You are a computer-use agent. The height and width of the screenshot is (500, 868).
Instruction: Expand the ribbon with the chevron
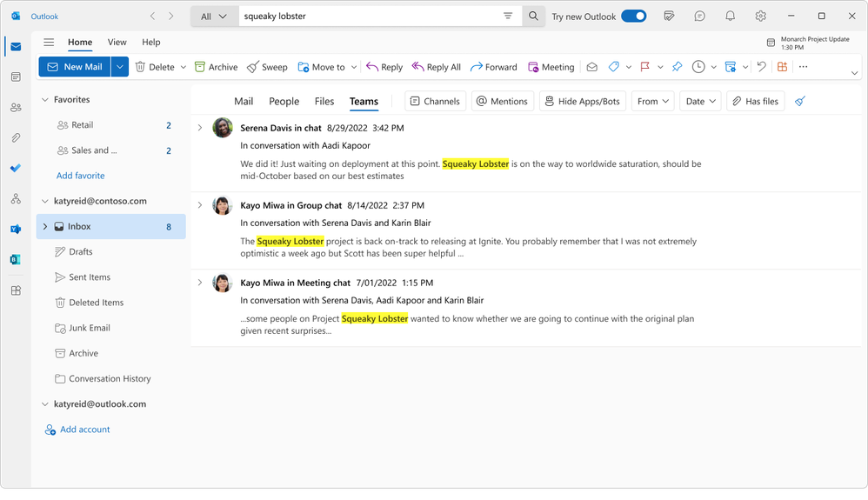tap(854, 73)
